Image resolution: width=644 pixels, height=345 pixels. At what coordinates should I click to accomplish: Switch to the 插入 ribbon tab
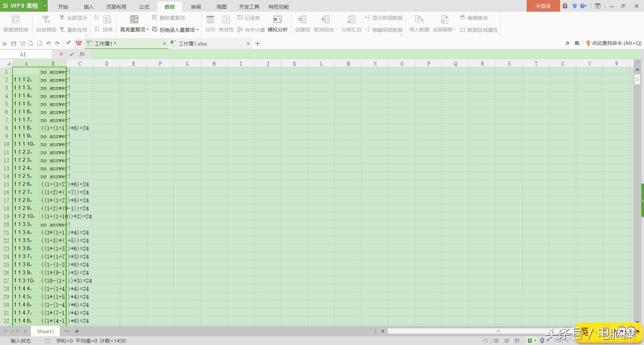click(89, 7)
